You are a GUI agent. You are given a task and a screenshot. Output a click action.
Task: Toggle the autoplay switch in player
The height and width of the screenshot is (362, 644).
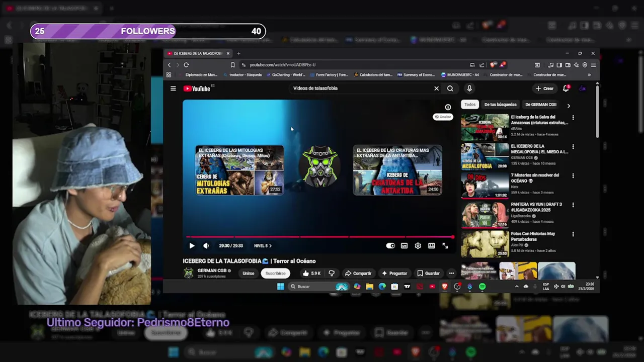(x=390, y=246)
